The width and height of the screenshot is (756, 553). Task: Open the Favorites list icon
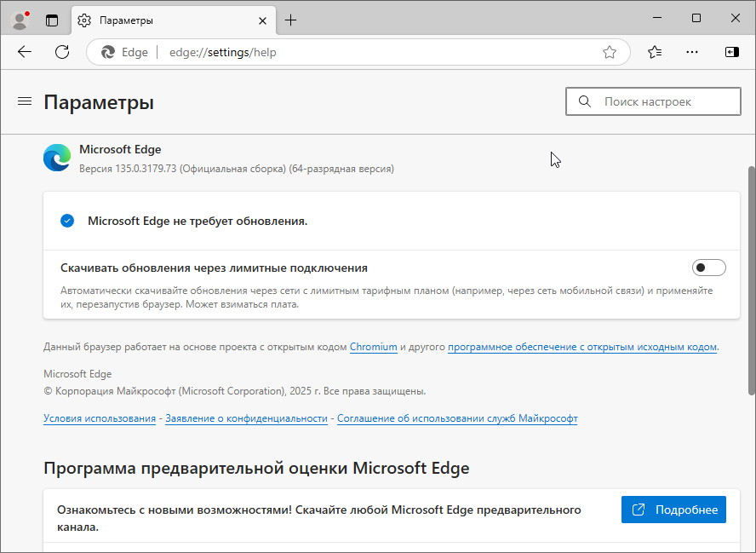[654, 52]
